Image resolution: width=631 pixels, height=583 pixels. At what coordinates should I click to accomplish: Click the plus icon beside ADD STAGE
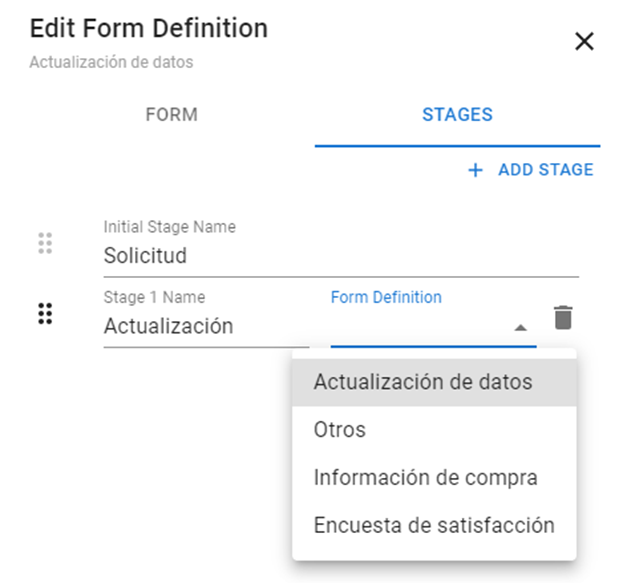pyautogui.click(x=475, y=170)
